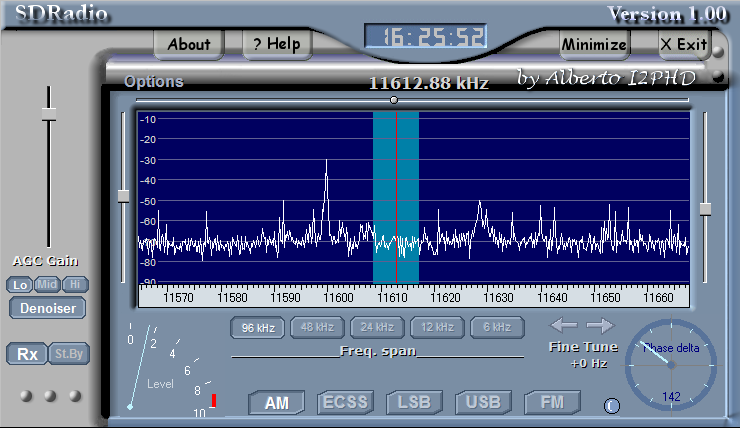Enable the Denoiser

[48, 308]
